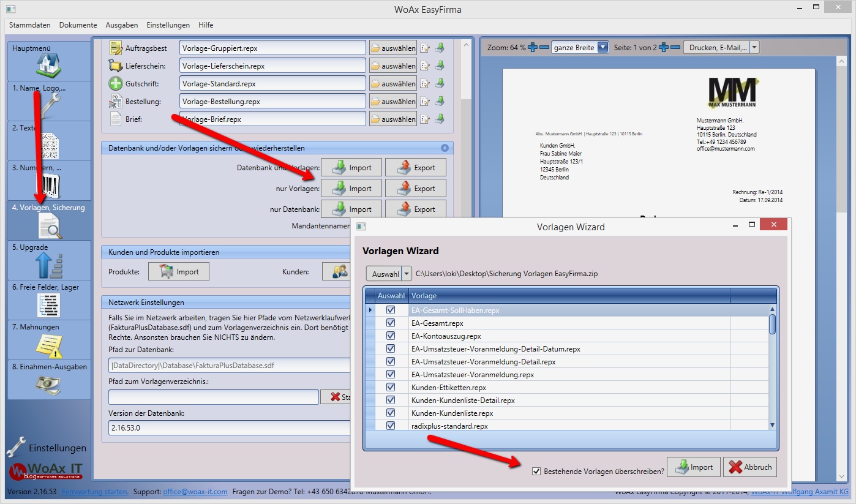This screenshot has width=856, height=504.
Task: Click the Produkte Import button
Action: tap(179, 272)
